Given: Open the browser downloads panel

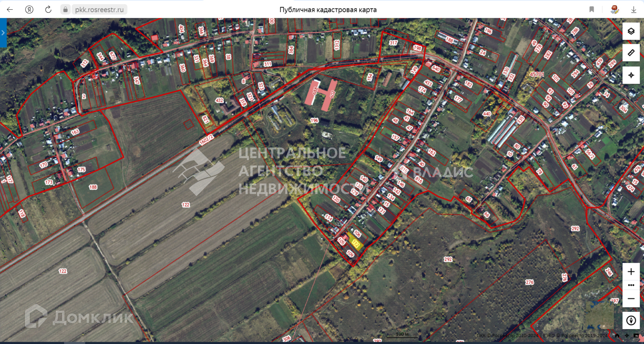Looking at the screenshot, I should coord(634,9).
